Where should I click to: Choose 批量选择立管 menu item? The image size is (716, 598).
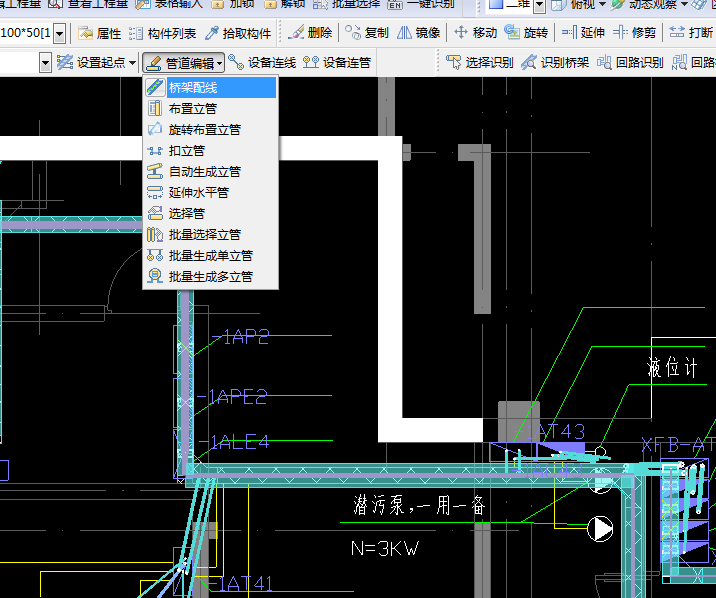pos(211,235)
